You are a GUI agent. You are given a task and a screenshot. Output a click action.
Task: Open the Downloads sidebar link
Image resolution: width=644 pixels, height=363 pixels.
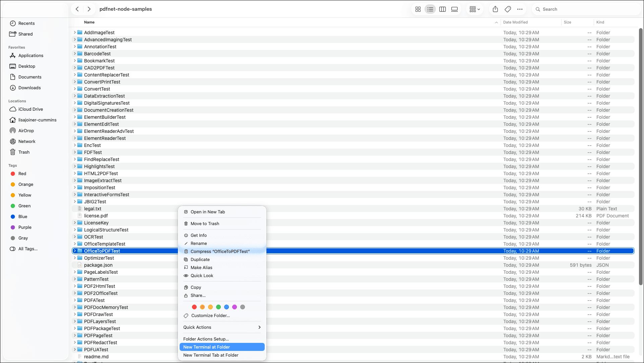pyautogui.click(x=29, y=88)
